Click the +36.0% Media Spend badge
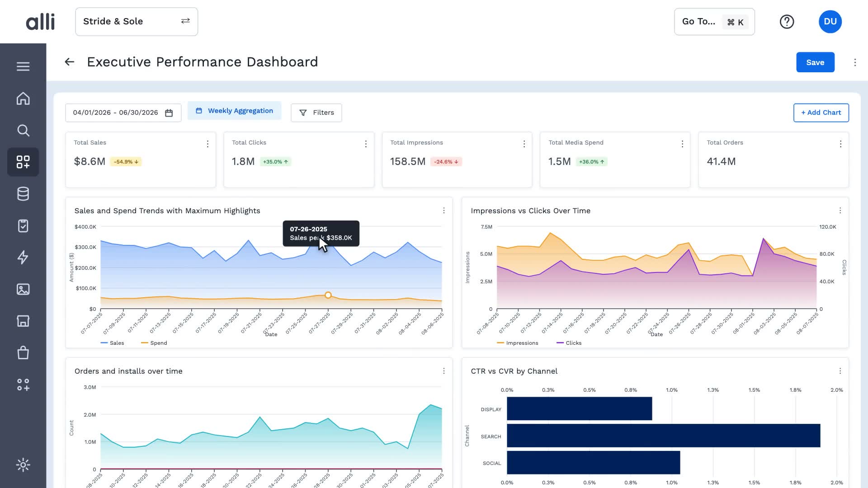The image size is (868, 488). point(591,162)
